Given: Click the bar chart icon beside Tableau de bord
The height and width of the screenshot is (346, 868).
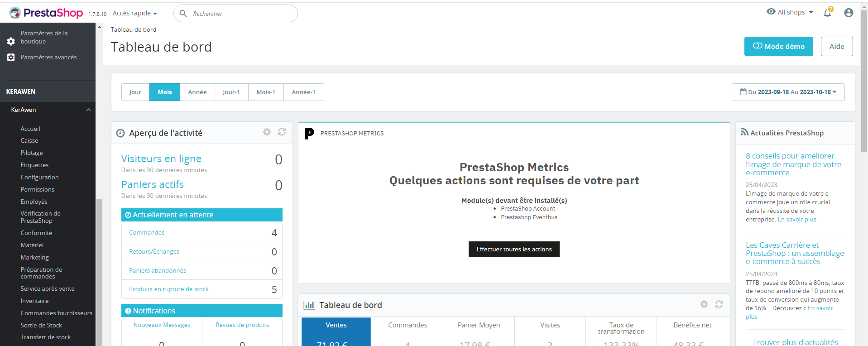Looking at the screenshot, I should click(x=309, y=305).
